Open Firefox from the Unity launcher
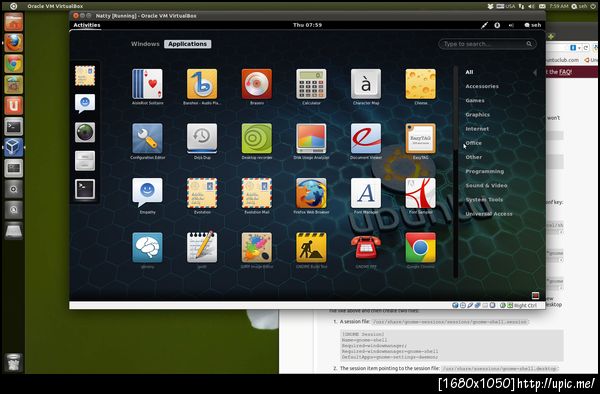Viewport: 600px width, 394px height. click(x=13, y=43)
